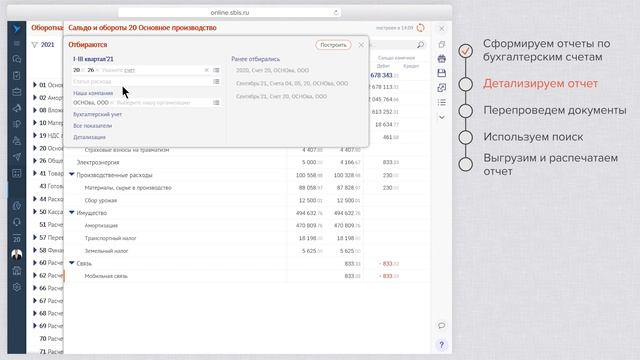
Task: Open account list icon in the account field
Action: click(x=216, y=70)
